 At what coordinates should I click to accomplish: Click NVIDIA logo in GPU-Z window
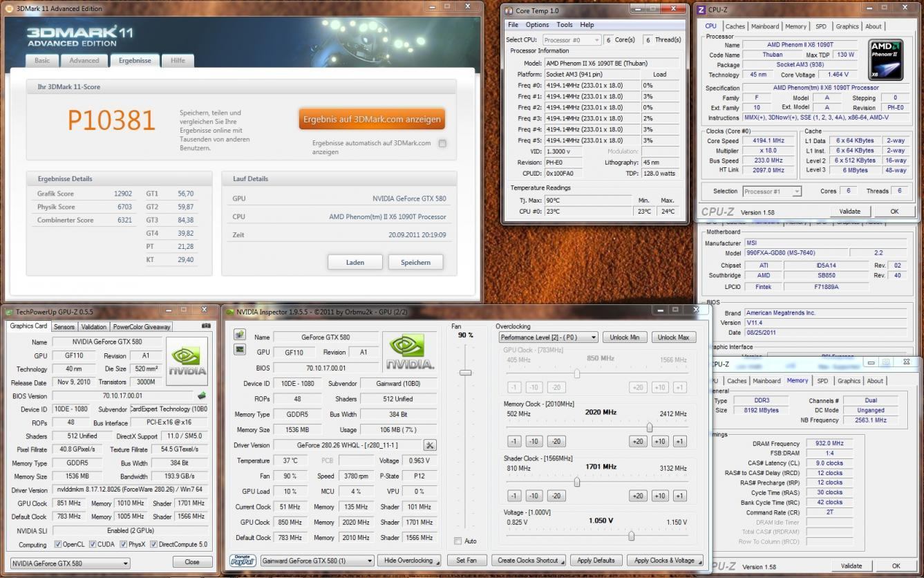[x=187, y=361]
